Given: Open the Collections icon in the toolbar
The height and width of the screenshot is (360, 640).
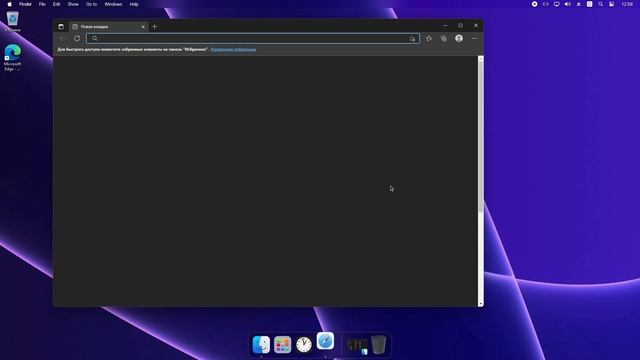Looking at the screenshot, I should click(x=444, y=38).
